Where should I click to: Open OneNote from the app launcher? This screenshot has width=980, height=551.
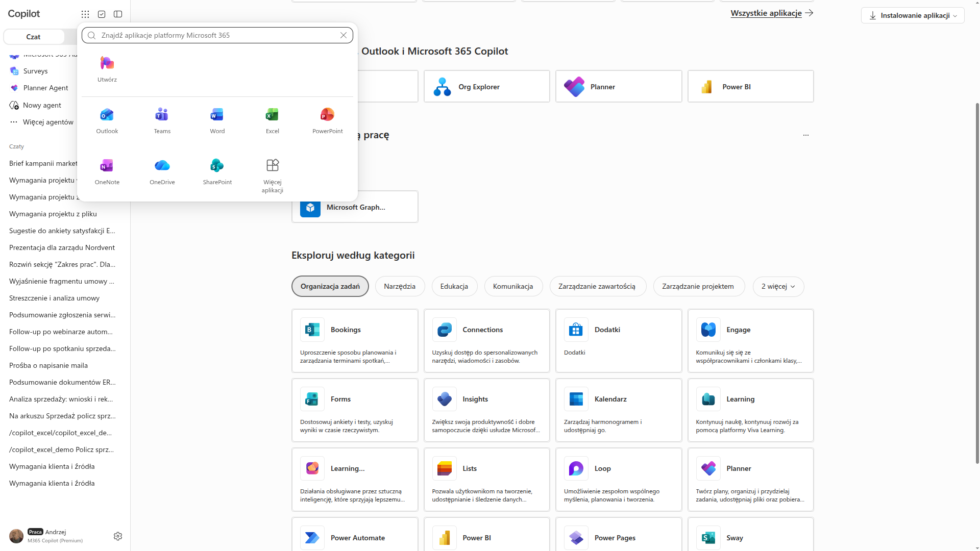(107, 172)
